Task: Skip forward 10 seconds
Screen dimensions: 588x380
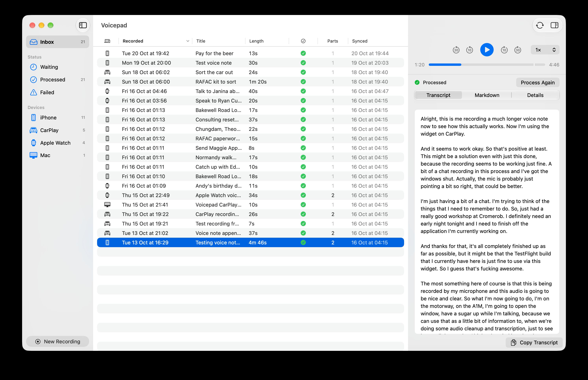Action: click(x=504, y=50)
